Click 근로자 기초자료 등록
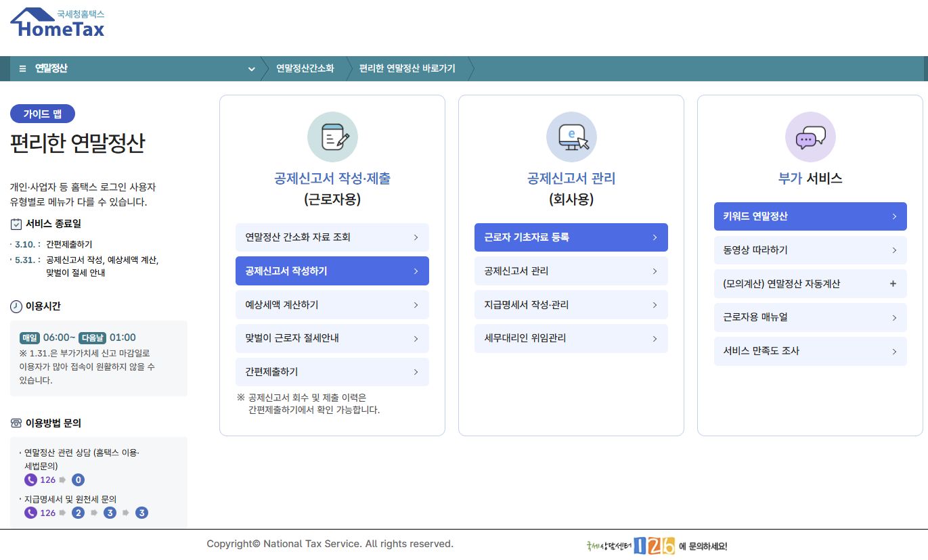The image size is (928, 560). [571, 237]
